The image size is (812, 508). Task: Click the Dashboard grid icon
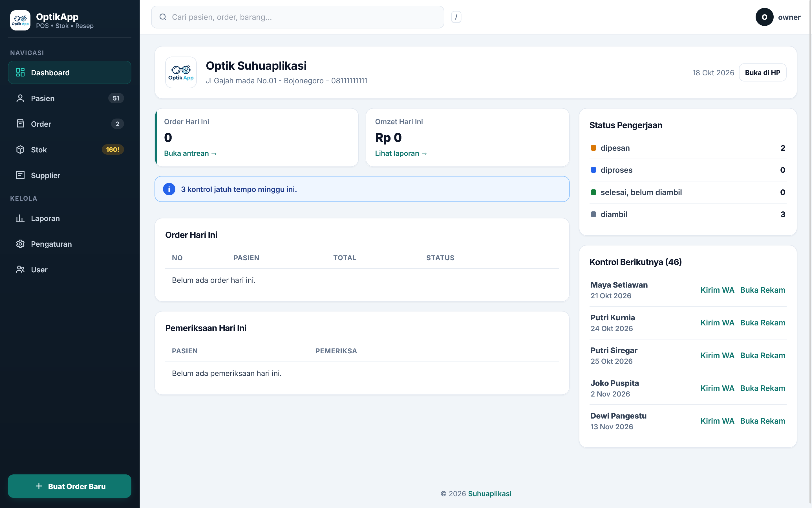(20, 72)
